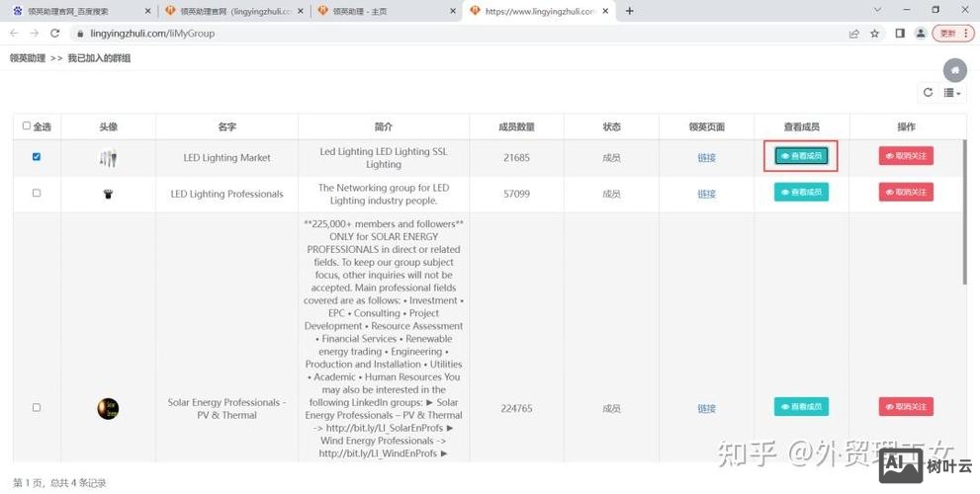This screenshot has height=494, width=980.
Task: Click the 我已加入的群组 breadcrumb text
Action: (x=99, y=58)
